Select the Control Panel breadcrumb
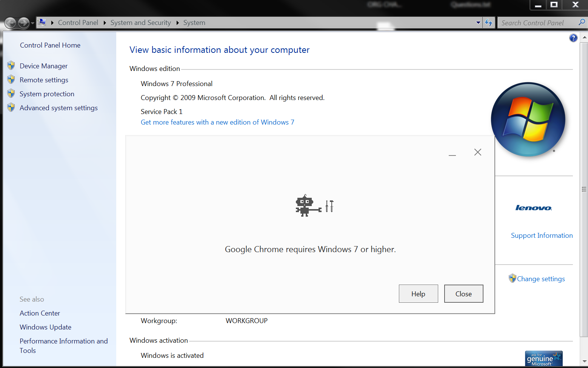 coord(78,23)
